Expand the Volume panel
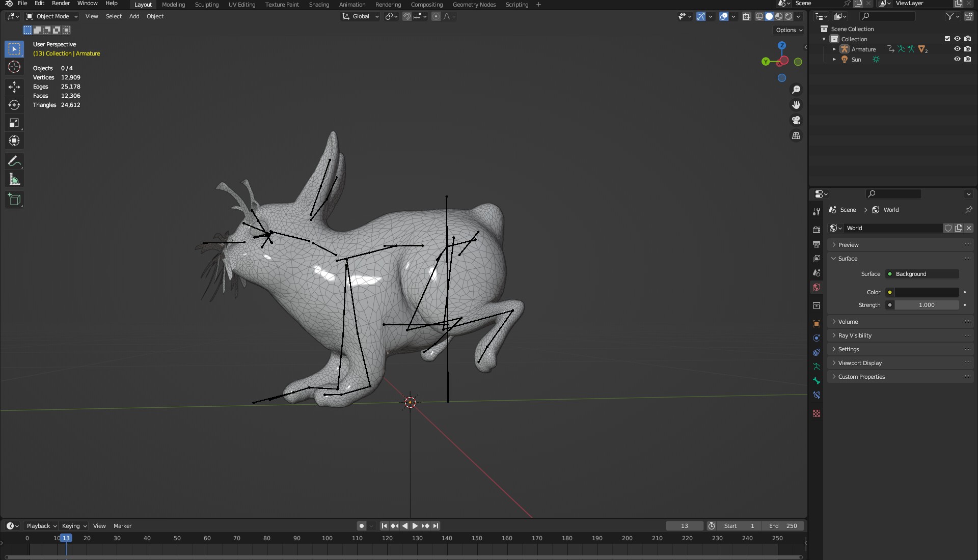The image size is (978, 560). [848, 322]
